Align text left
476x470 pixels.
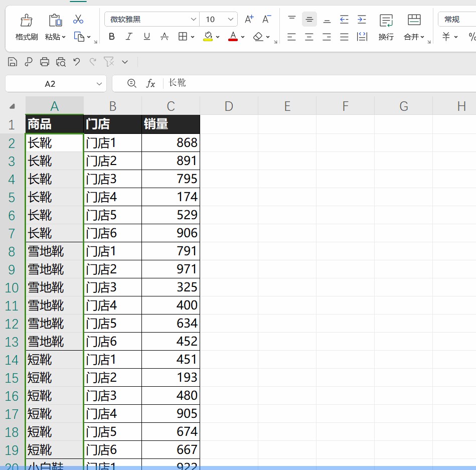(292, 37)
